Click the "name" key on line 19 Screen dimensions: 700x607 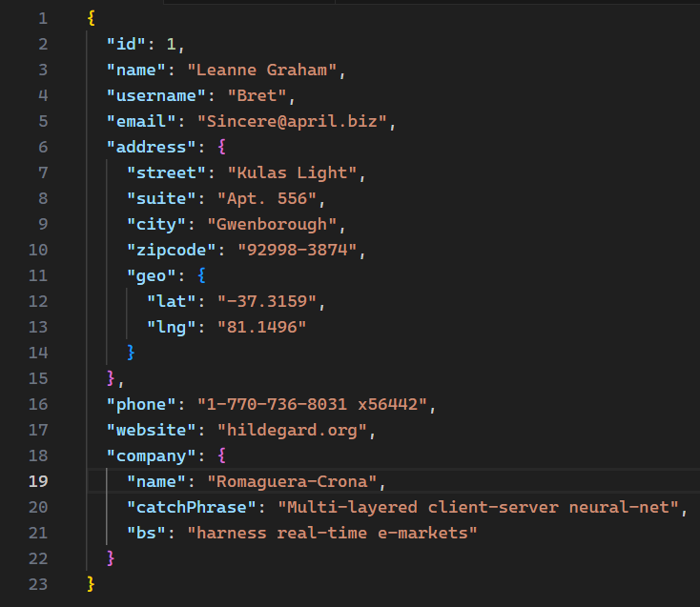point(156,481)
